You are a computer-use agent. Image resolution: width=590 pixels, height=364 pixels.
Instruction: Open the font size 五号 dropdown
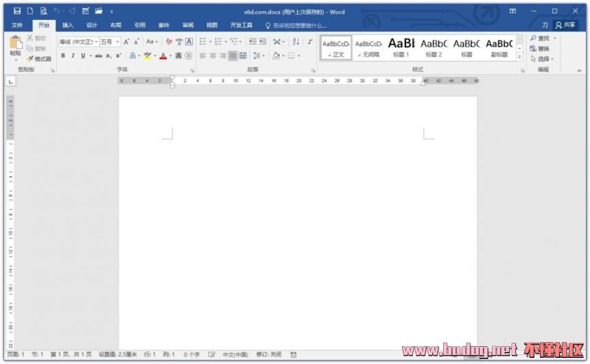(117, 42)
